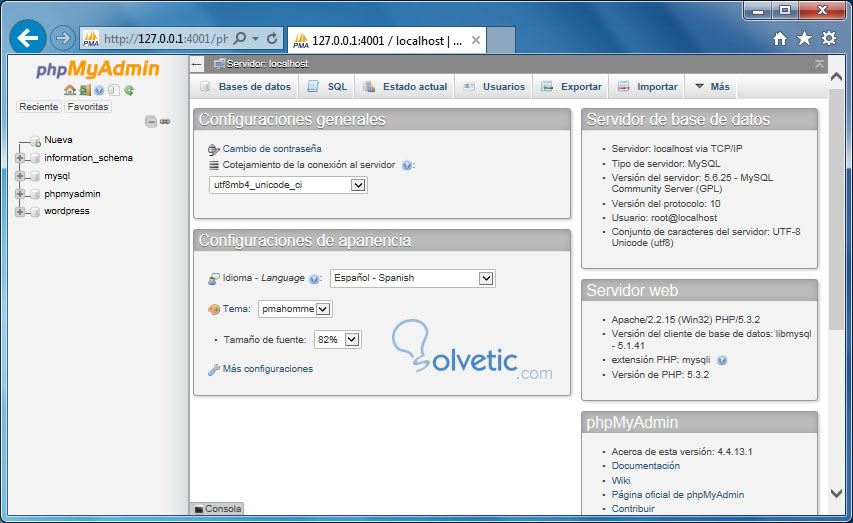Click the Favoritas button
The width and height of the screenshot is (853, 523).
[88, 107]
